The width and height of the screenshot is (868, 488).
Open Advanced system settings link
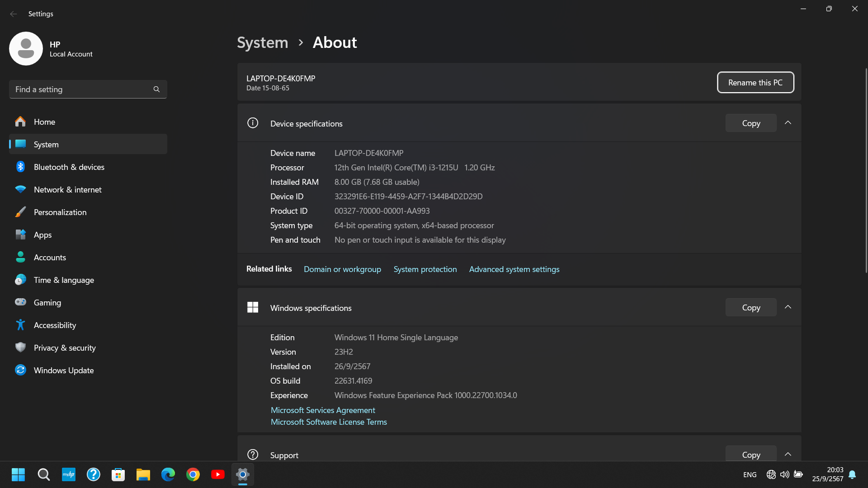pos(514,269)
